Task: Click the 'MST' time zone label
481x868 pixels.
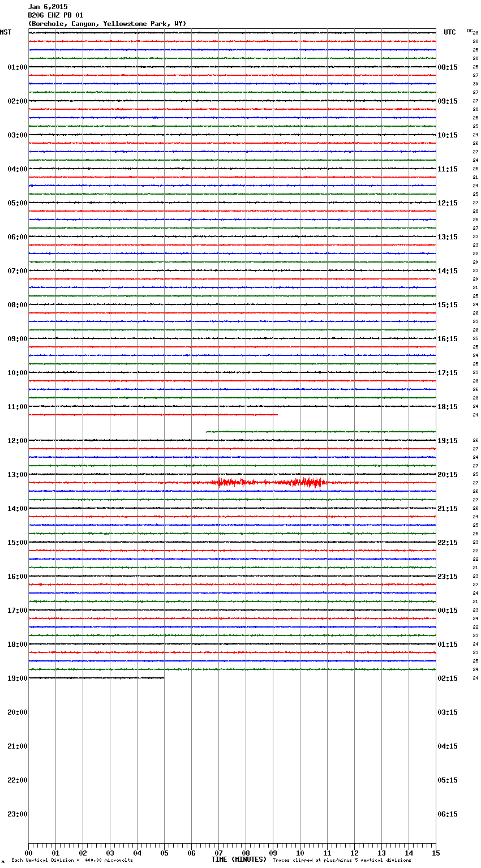Action: (6, 32)
